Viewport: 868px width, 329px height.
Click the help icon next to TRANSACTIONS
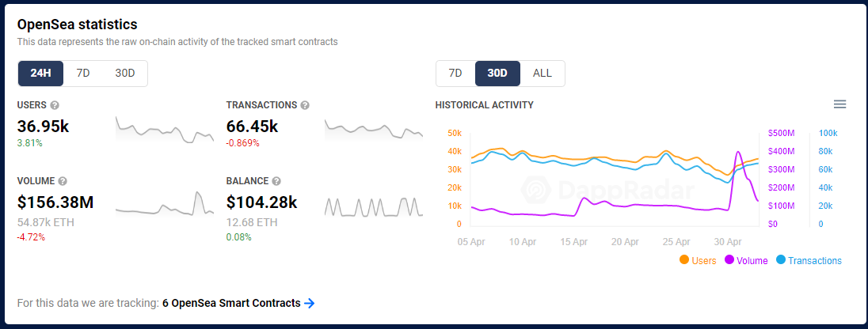305,105
